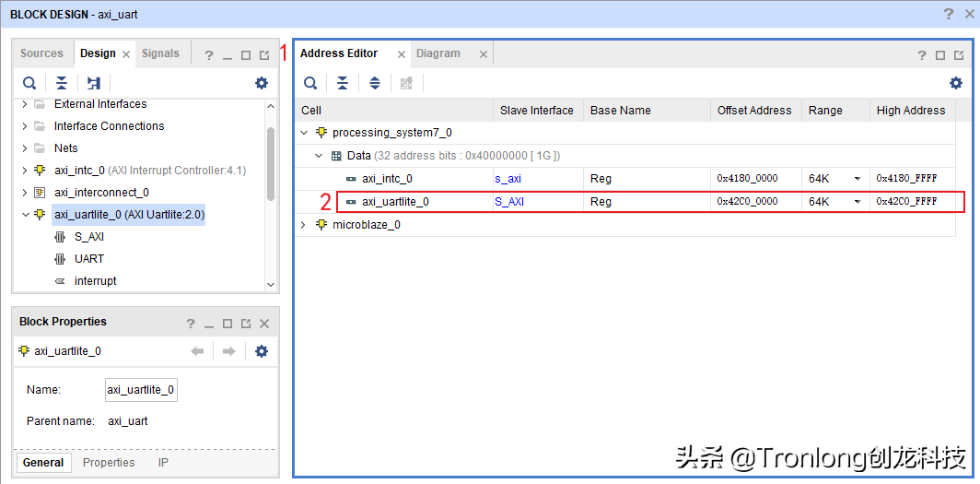Open the IP tab in Block Properties
This screenshot has width=980, height=484.
pyautogui.click(x=163, y=462)
